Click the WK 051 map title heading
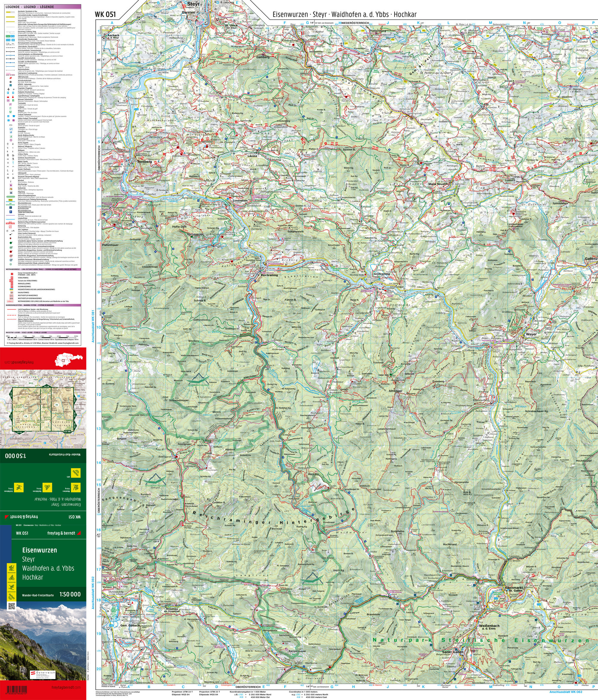The width and height of the screenshot is (598, 700). [x=106, y=15]
